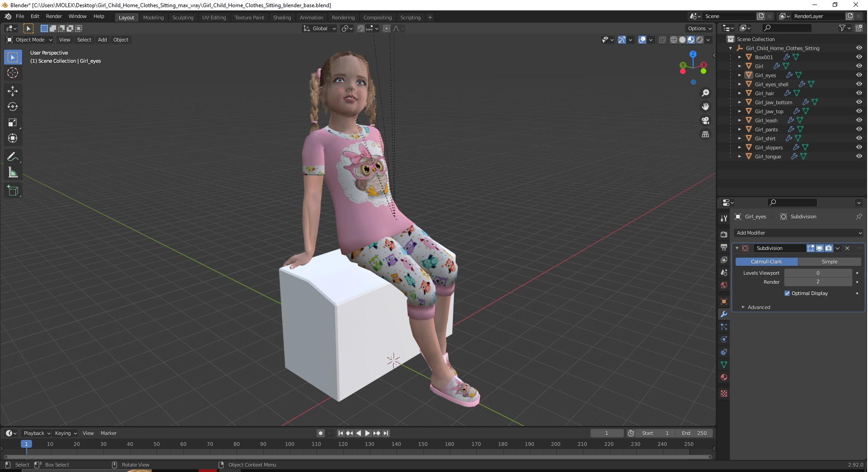Click the Render levels value field
This screenshot has width=868, height=472.
pos(818,282)
